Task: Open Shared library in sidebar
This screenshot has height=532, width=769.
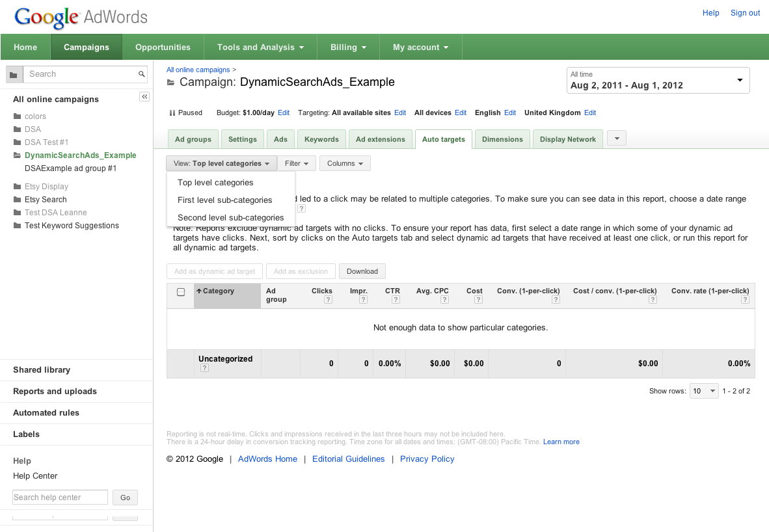Action: coord(42,369)
